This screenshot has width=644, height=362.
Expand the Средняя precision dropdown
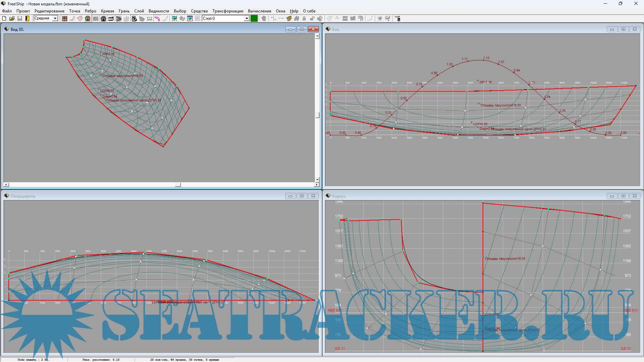(55, 18)
